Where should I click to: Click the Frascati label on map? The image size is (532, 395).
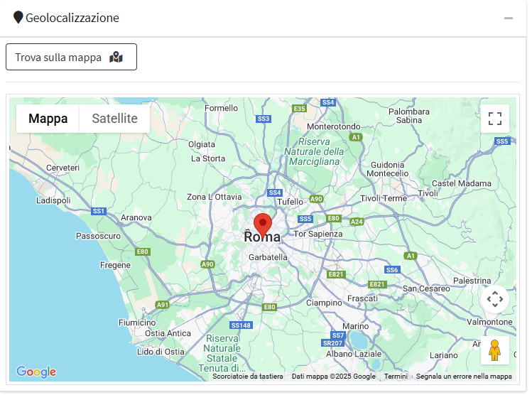[x=362, y=298]
